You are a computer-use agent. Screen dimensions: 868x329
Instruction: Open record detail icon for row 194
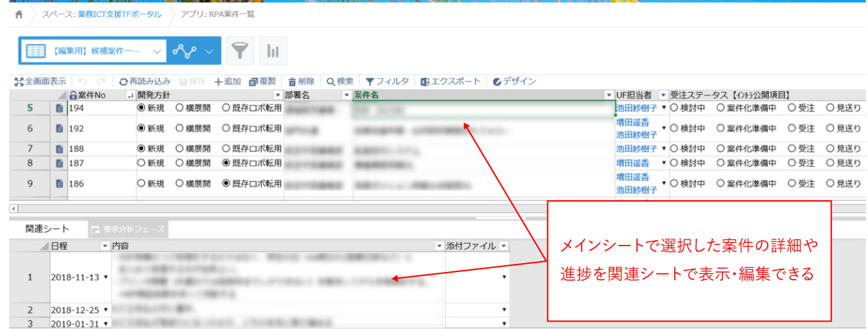[x=59, y=108]
